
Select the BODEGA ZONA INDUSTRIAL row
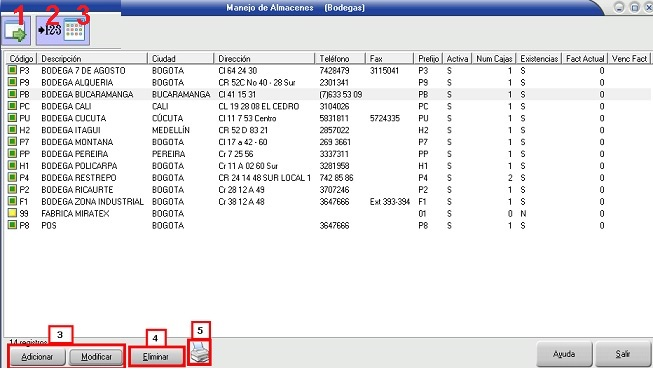pos(328,202)
